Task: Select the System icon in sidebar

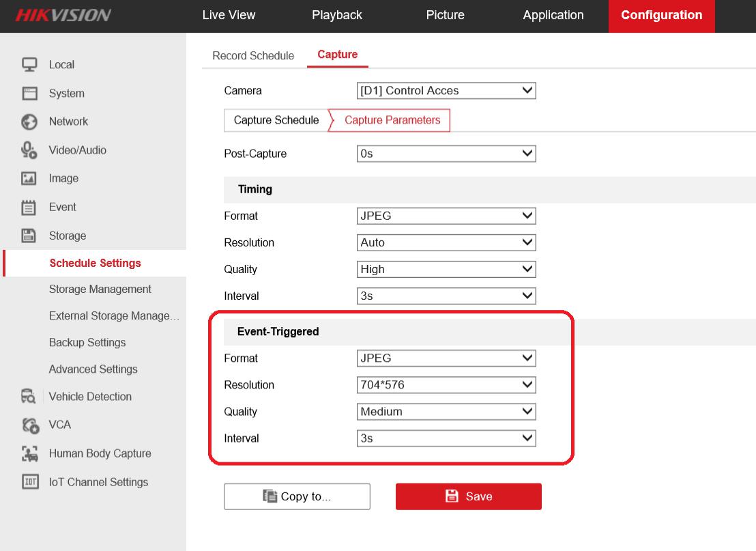Action: click(x=29, y=93)
